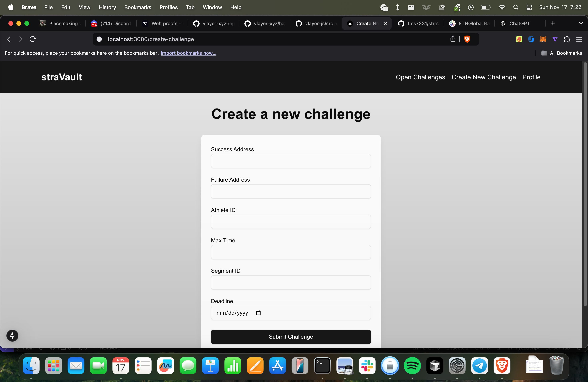
Task: Click the Success Address input field
Action: pyautogui.click(x=291, y=161)
